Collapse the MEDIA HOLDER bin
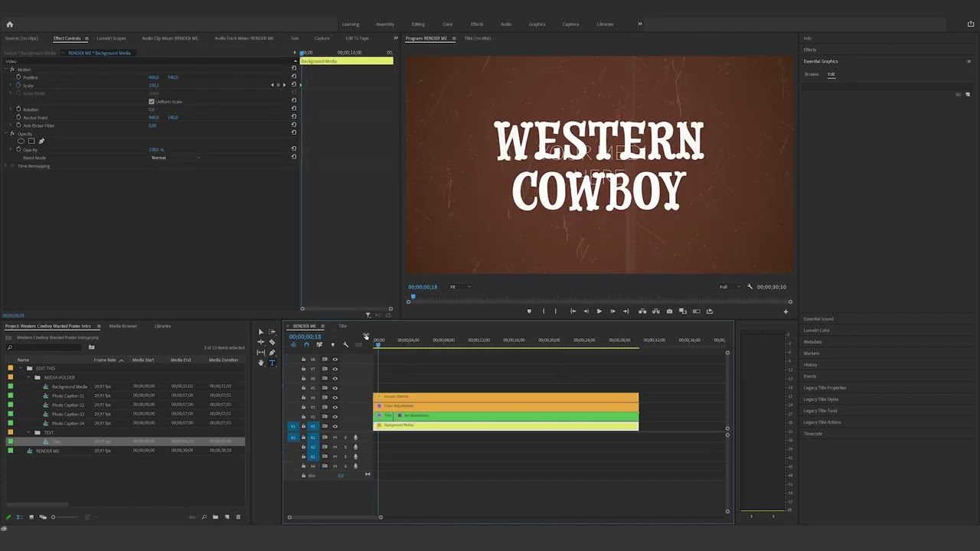 [x=30, y=377]
